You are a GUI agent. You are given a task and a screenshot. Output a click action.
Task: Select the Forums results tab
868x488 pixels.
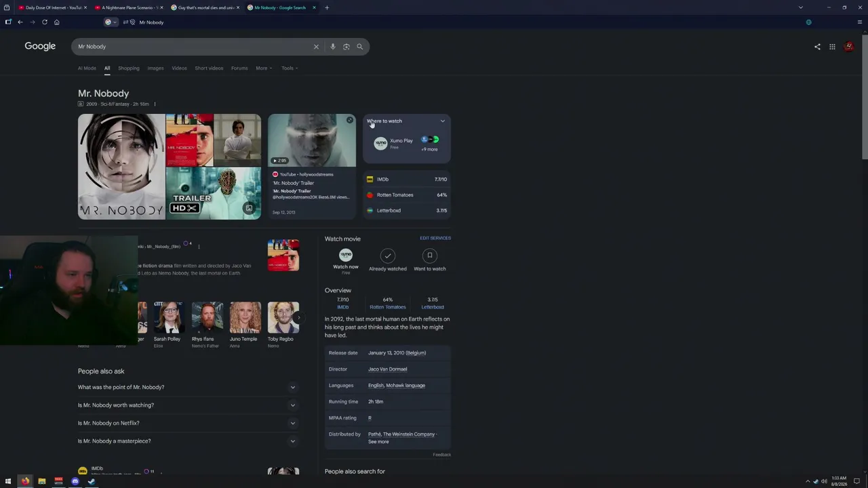click(x=239, y=68)
